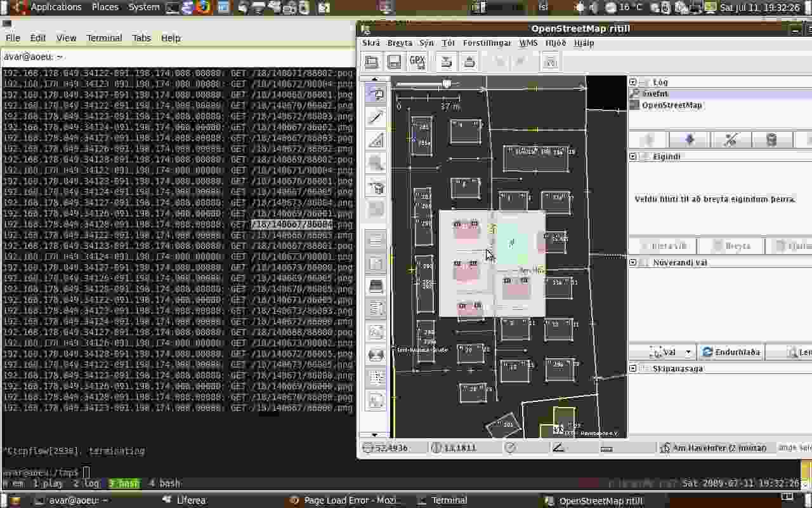Image resolution: width=812 pixels, height=508 pixels.
Task: Click up arrow above left tool column
Action: click(x=374, y=79)
